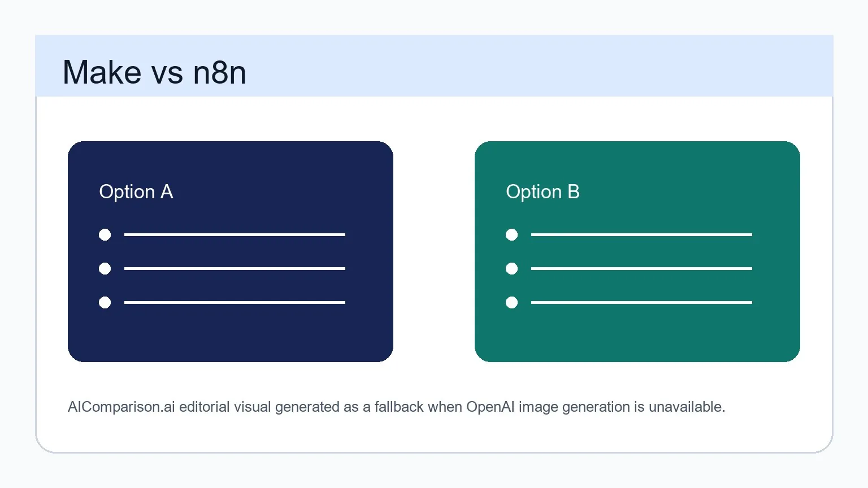
Task: Click the teal green Option B card background
Action: point(637,333)
